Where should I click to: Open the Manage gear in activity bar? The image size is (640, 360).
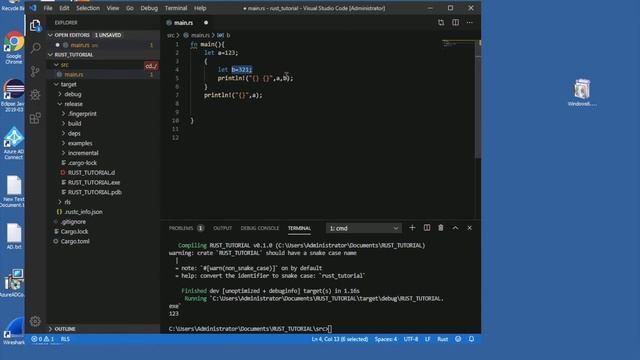36,321
